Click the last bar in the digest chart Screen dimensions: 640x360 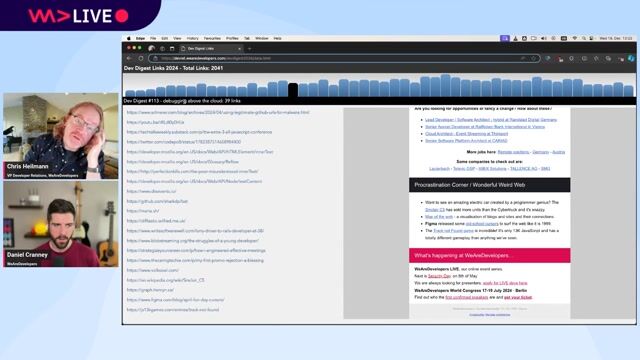tap(629, 91)
